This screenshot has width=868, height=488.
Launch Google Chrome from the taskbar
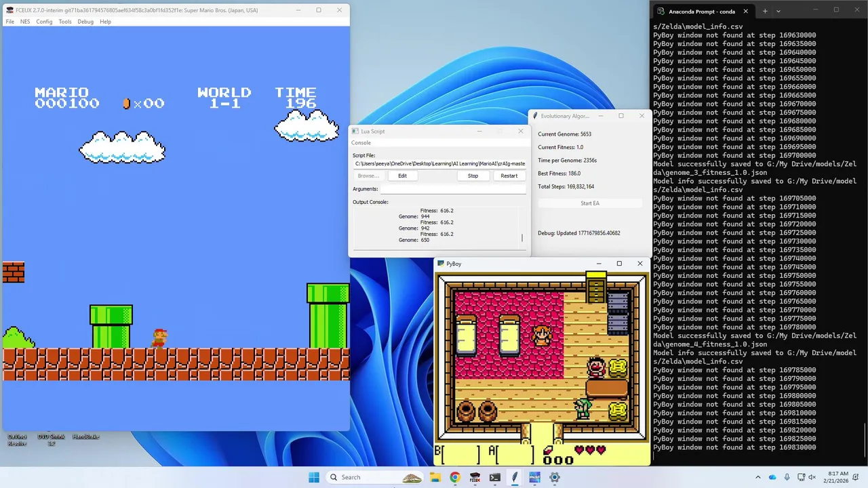coord(455,477)
